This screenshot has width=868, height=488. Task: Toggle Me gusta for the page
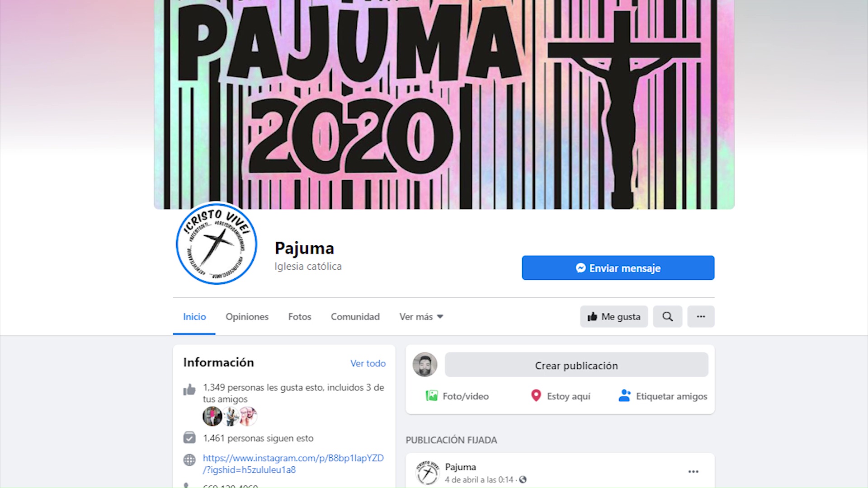pos(614,317)
